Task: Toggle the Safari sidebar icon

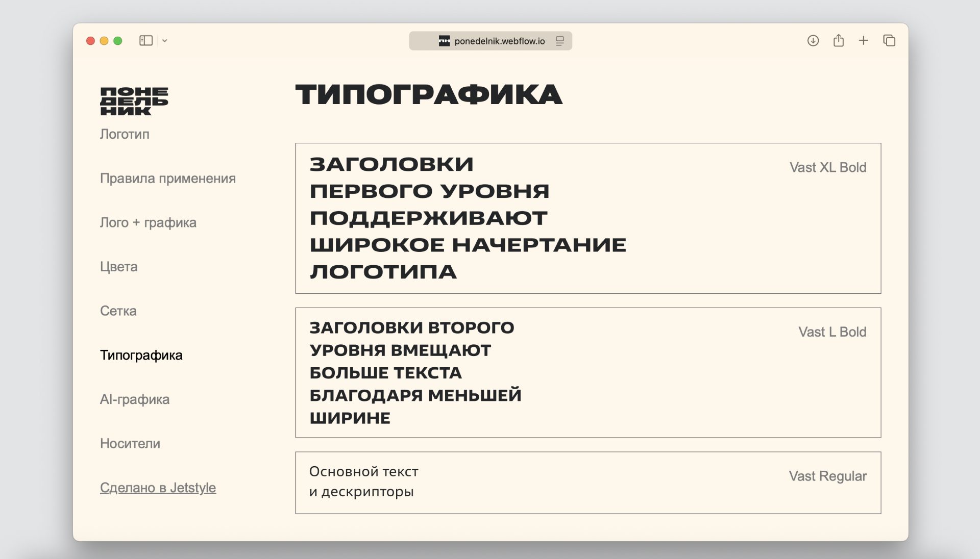Action: click(x=146, y=41)
